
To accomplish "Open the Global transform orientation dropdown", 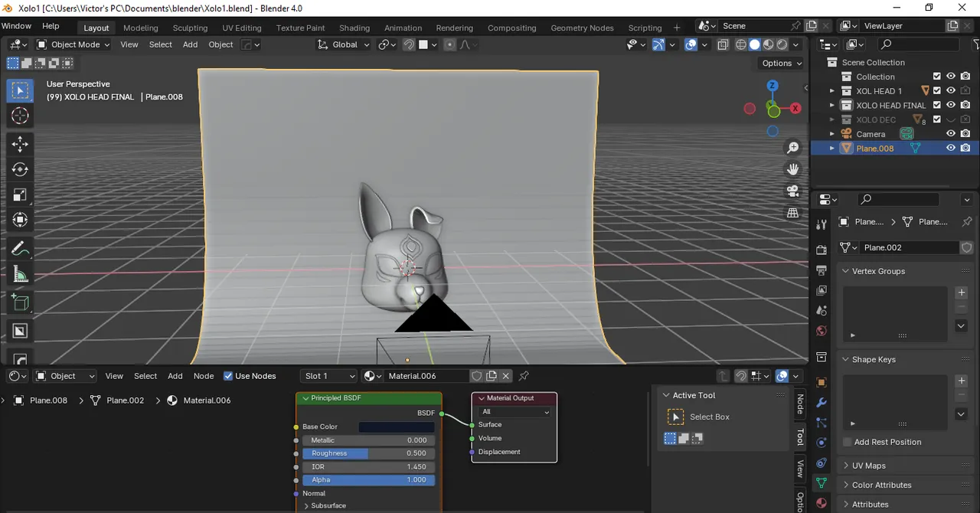I will [x=344, y=44].
